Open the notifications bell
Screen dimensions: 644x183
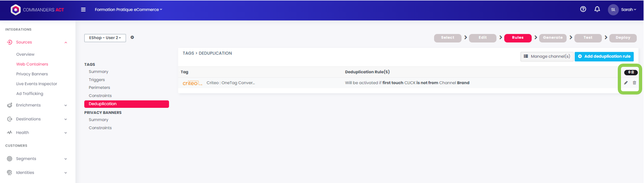(597, 9)
